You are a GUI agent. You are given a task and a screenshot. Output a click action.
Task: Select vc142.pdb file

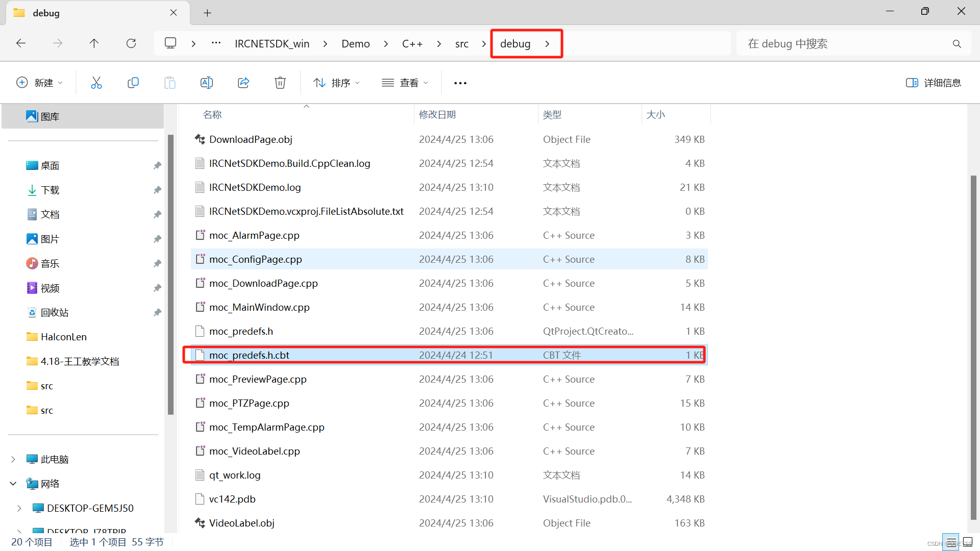click(449, 499)
